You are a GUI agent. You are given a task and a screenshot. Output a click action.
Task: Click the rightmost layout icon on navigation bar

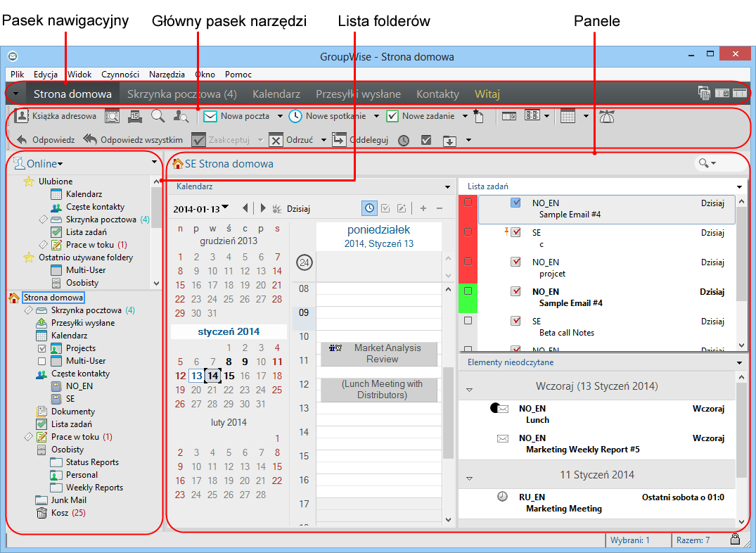point(740,93)
